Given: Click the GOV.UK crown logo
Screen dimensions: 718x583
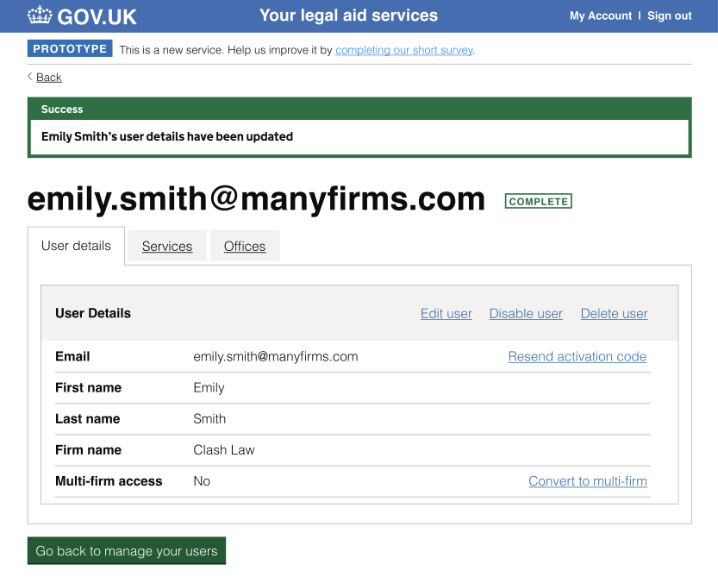Looking at the screenshot, I should point(39,16).
